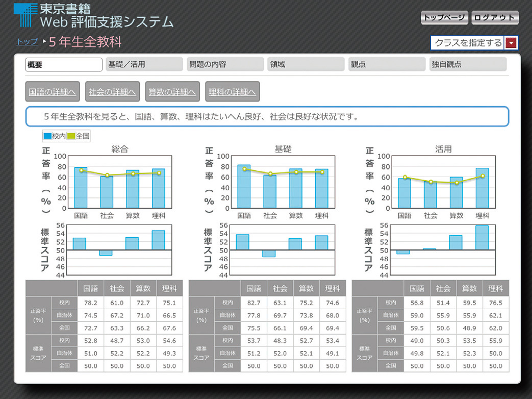Select the 概要 tab
The height and width of the screenshot is (399, 532).
coord(64,64)
